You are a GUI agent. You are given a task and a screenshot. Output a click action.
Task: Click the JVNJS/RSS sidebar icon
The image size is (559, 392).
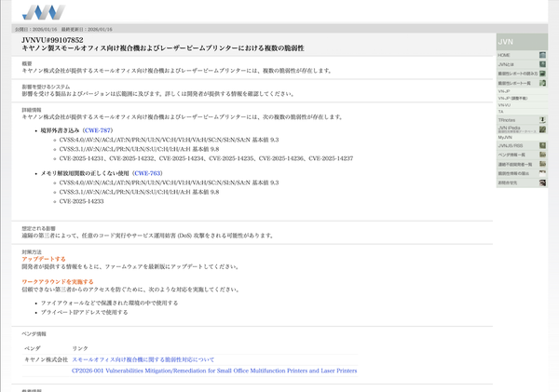pyautogui.click(x=542, y=145)
